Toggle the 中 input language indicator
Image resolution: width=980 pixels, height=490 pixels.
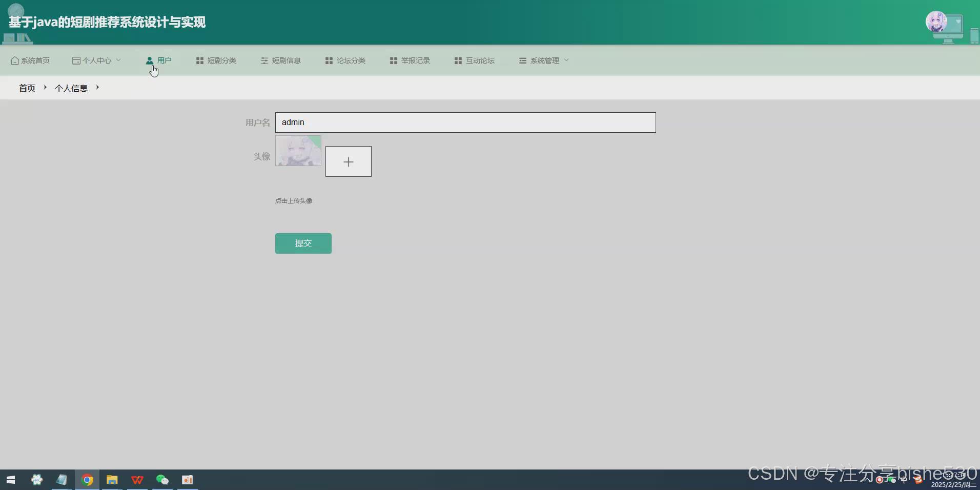[x=904, y=480]
